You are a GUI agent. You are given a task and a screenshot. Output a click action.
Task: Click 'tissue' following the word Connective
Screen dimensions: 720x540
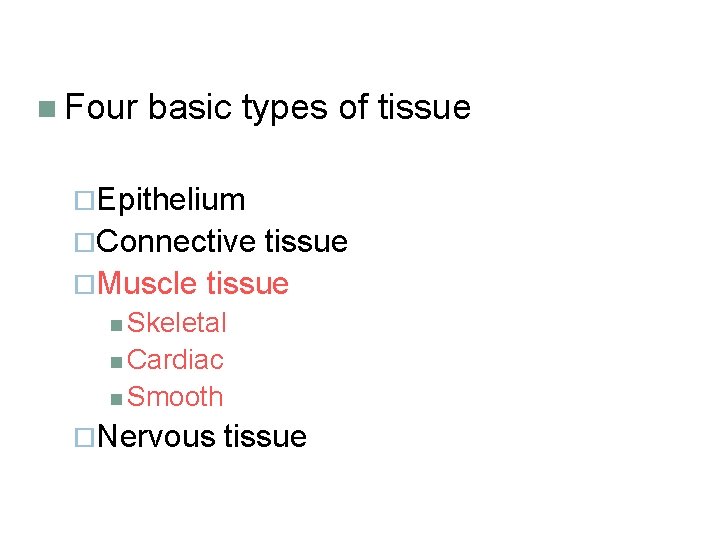(306, 242)
